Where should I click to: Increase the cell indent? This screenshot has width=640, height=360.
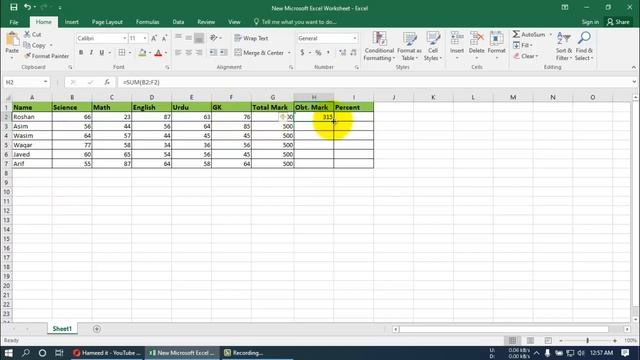click(x=224, y=53)
